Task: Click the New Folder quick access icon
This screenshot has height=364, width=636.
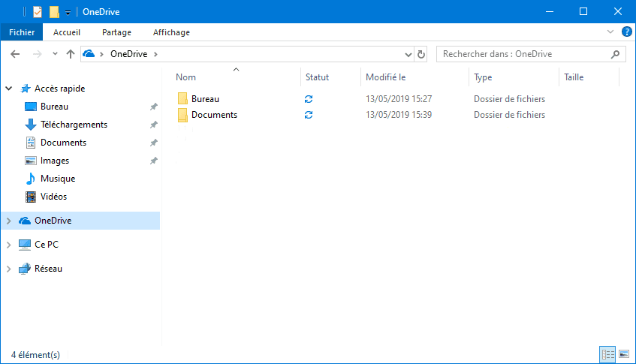Action: pyautogui.click(x=54, y=11)
